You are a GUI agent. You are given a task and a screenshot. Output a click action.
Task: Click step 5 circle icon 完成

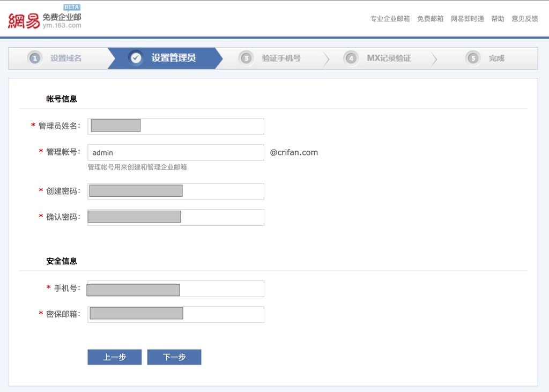(x=473, y=58)
